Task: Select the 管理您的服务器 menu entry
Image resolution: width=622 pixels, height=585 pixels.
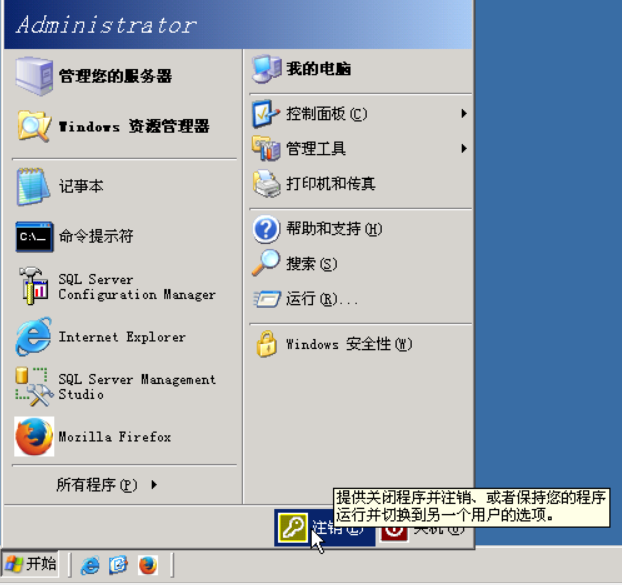Action: pos(125,76)
